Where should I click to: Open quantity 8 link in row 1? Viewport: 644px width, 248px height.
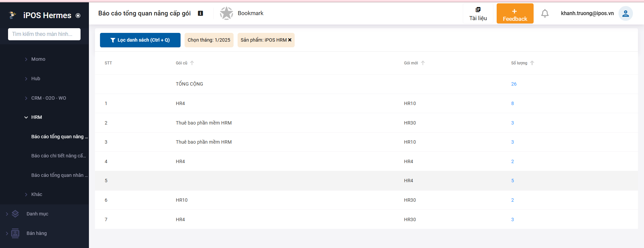click(512, 103)
